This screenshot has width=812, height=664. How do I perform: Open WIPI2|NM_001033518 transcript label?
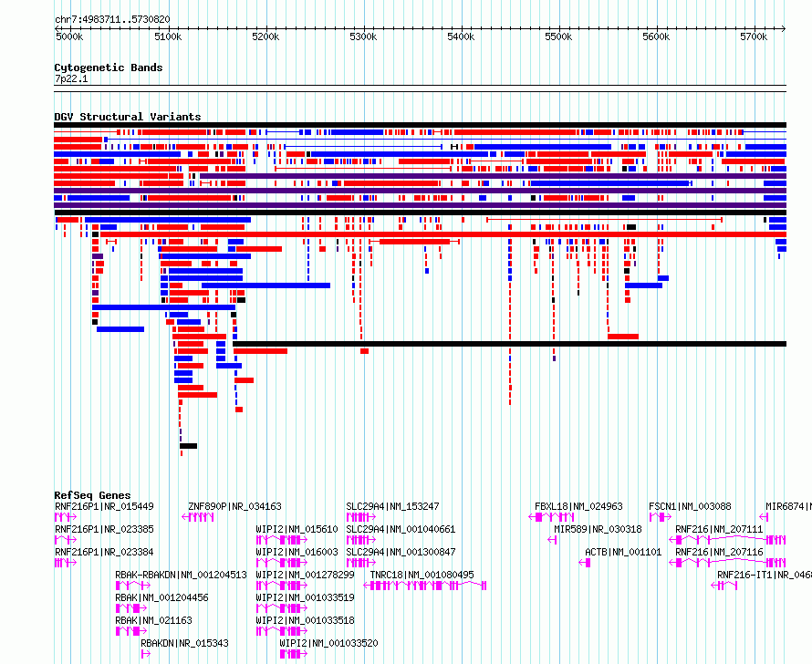click(305, 620)
